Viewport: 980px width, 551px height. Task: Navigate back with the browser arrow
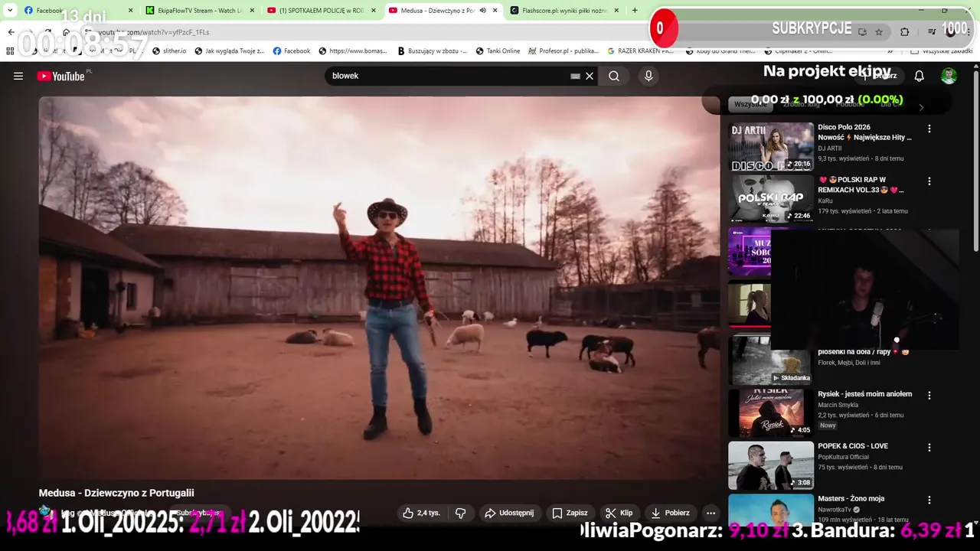click(x=11, y=32)
